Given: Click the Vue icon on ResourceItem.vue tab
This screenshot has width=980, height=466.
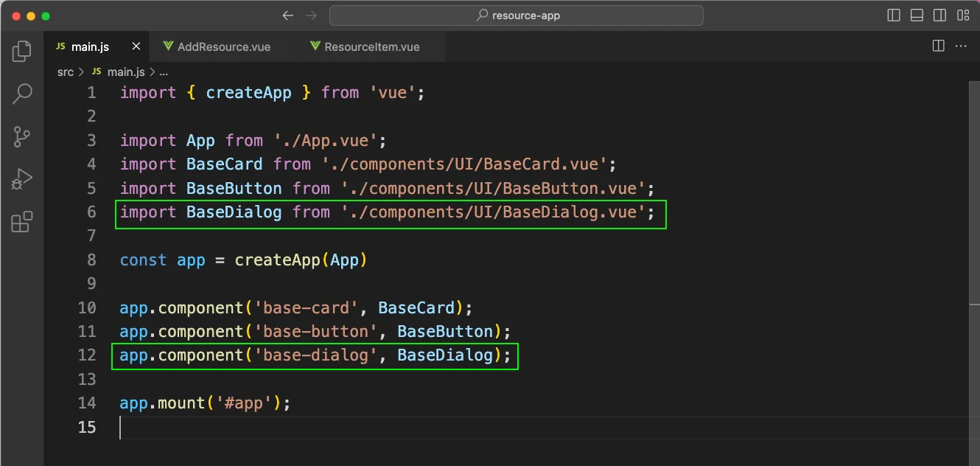Looking at the screenshot, I should pos(315,46).
